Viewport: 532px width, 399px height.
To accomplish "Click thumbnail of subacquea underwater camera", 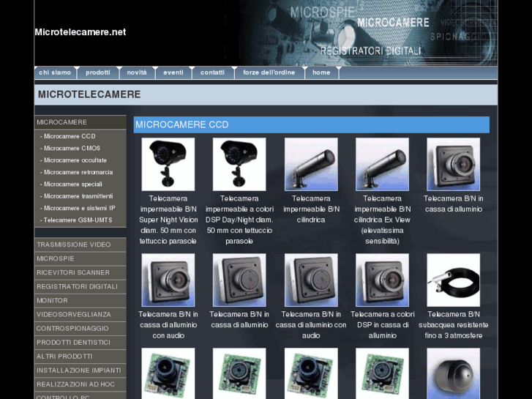I will pos(454,280).
